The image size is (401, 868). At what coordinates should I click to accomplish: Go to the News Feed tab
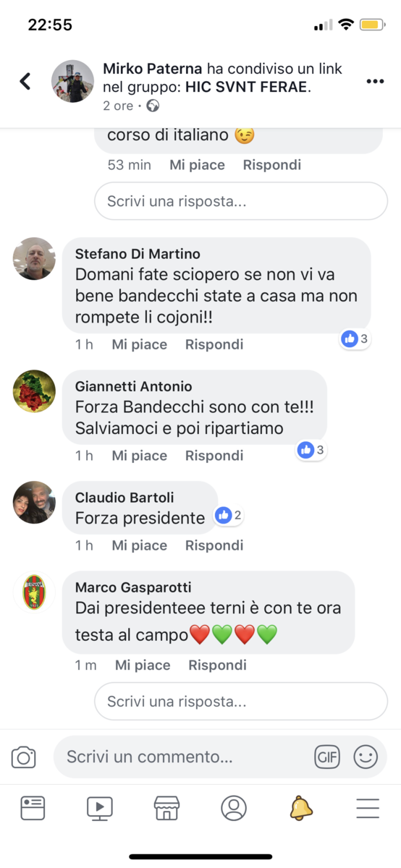[x=33, y=808]
